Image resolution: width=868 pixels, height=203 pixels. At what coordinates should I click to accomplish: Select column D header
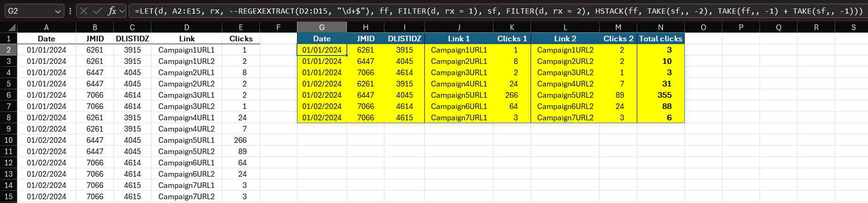pos(187,27)
